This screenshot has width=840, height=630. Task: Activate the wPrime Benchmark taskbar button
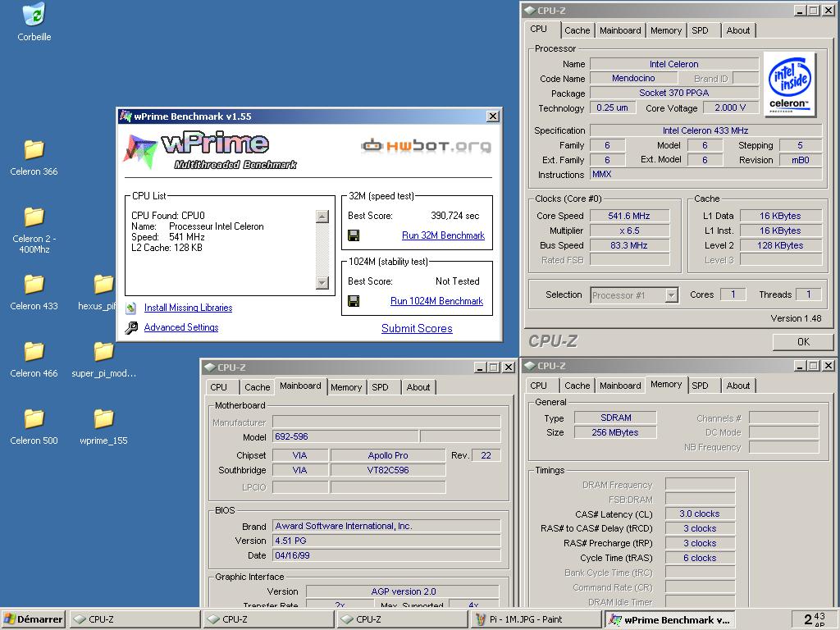670,619
